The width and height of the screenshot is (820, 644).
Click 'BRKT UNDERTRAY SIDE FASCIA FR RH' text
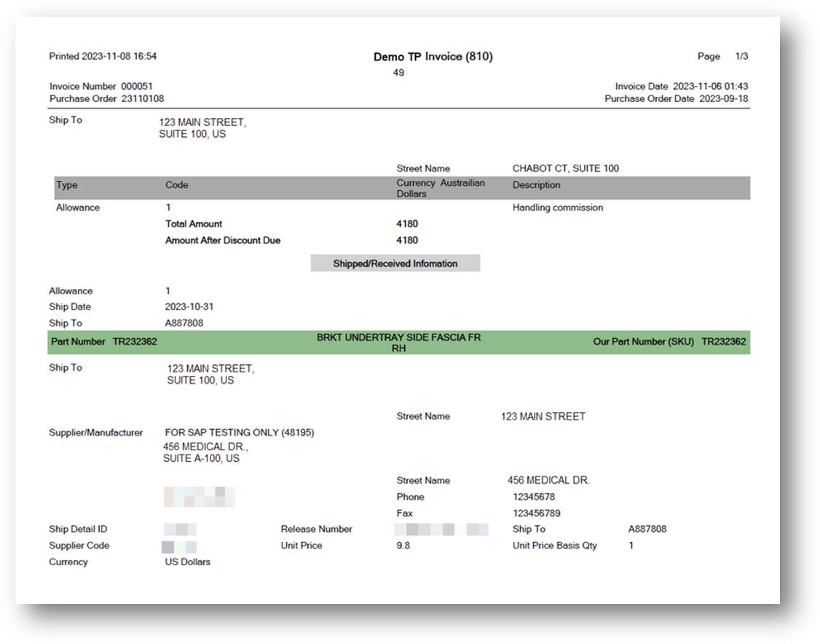[x=398, y=342]
